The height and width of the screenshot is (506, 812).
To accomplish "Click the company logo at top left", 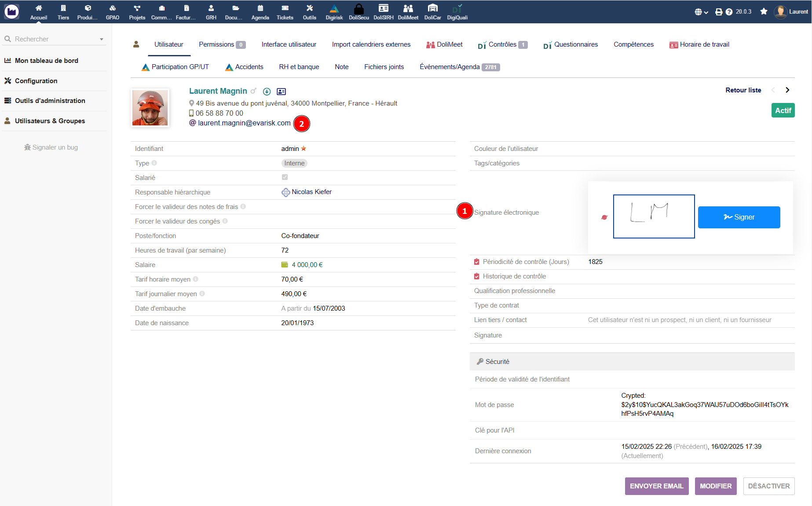I will 11,11.
